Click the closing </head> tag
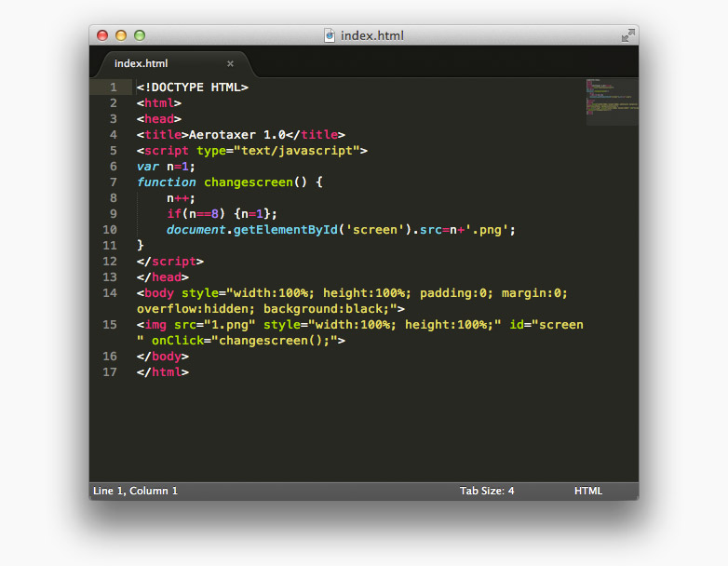 click(163, 277)
